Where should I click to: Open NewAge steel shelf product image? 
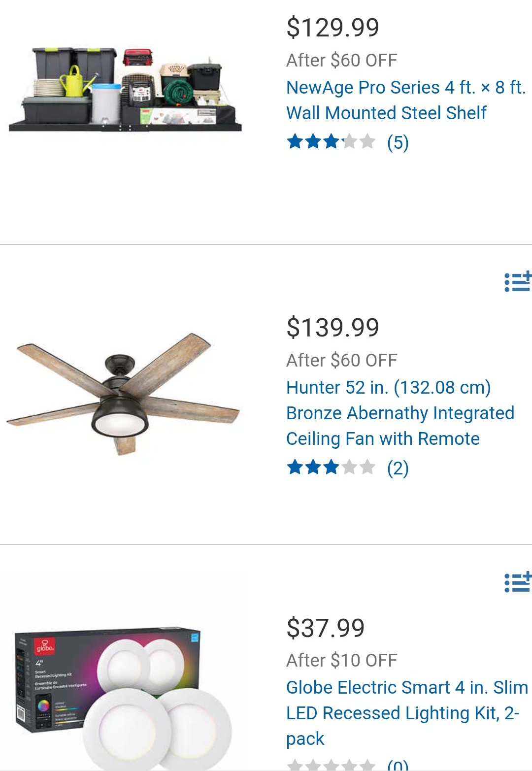(x=125, y=90)
